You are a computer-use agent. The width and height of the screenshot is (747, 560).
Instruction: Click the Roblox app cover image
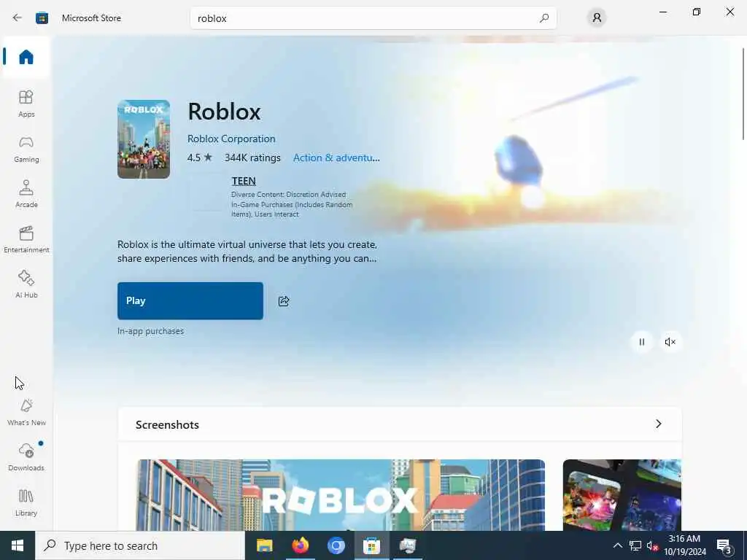click(144, 139)
